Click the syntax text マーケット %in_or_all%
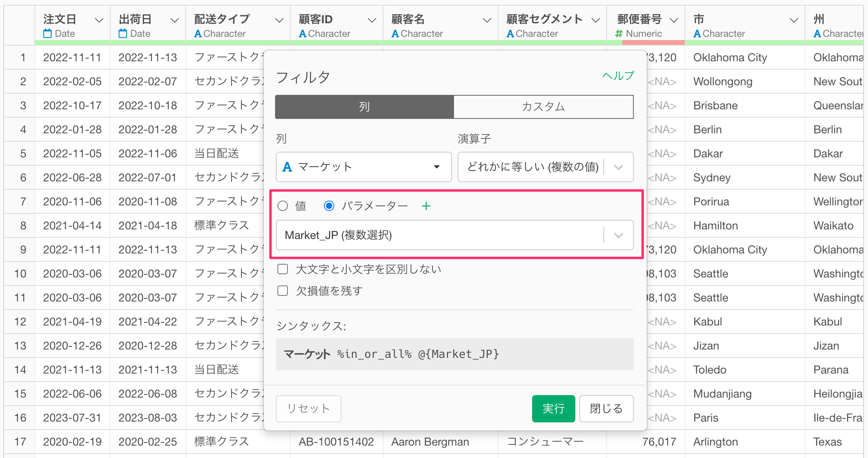The image size is (868, 458). pos(348,354)
